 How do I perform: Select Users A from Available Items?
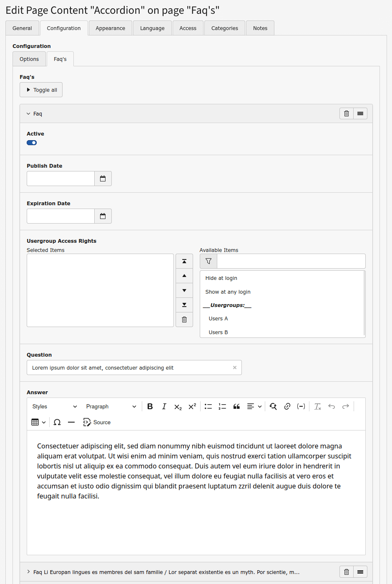click(x=218, y=319)
